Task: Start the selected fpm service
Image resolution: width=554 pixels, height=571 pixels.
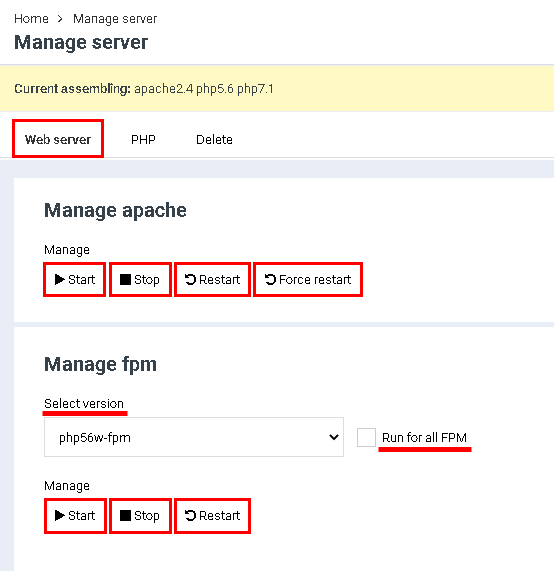Action: coord(75,516)
